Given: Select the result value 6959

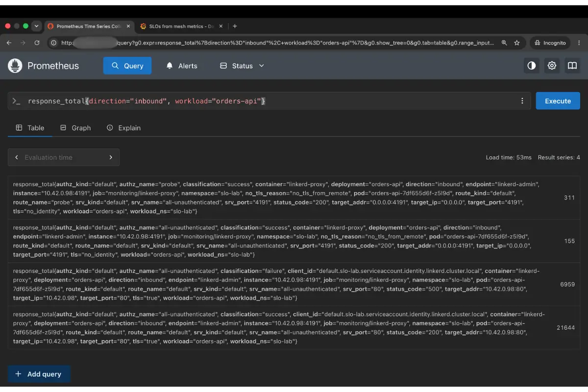Looking at the screenshot, I should [567, 284].
